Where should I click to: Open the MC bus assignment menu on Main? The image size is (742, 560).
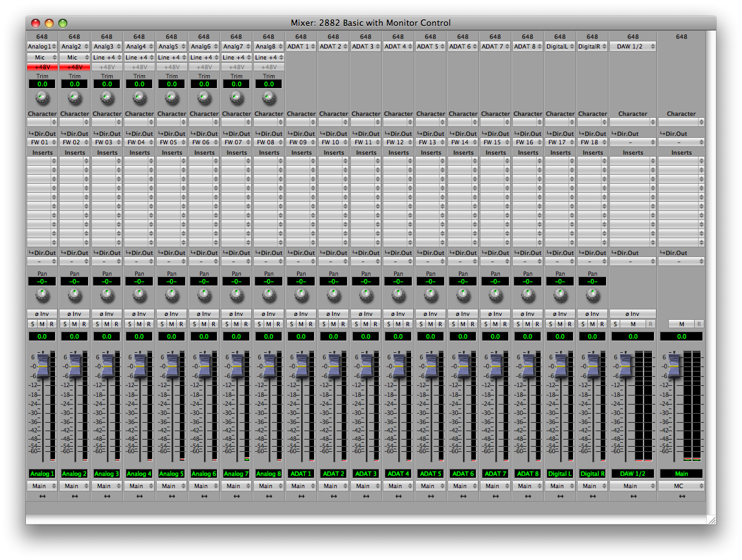pos(681,486)
